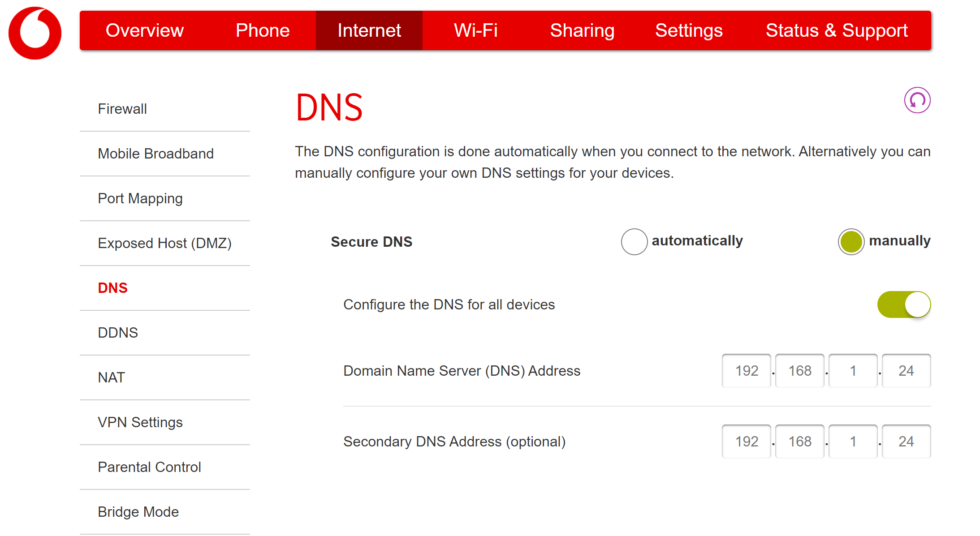Click the circular refresh icon near DNS heading

coord(917,100)
